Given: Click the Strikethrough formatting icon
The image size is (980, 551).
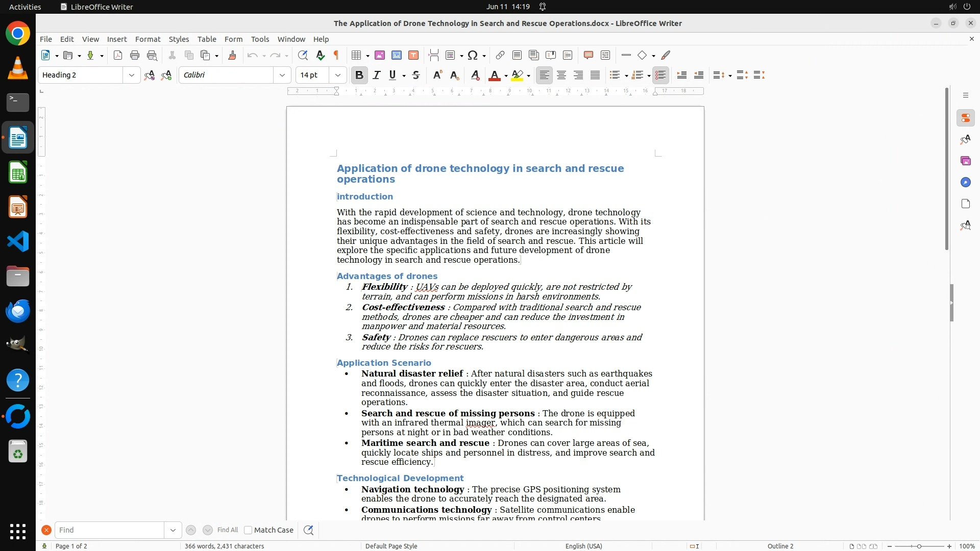Looking at the screenshot, I should tap(416, 76).
